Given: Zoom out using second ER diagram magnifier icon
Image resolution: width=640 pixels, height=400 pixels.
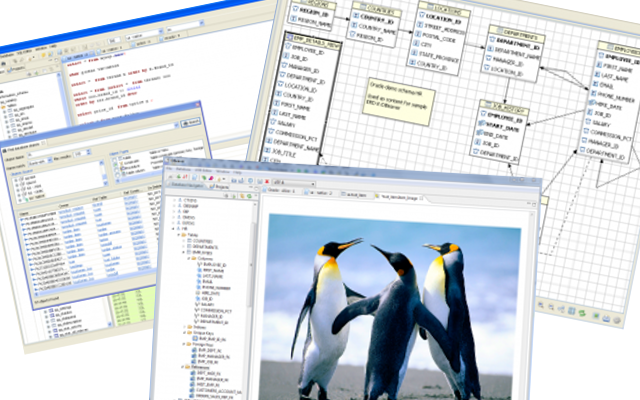Looking at the screenshot, I should coord(551,307).
